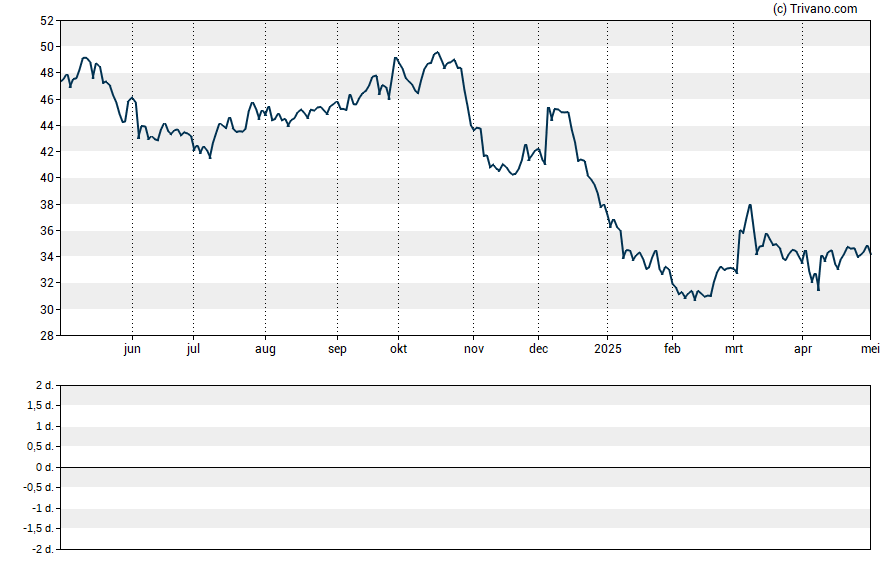The width and height of the screenshot is (888, 565).
Task: Click the 'jun' month label
Action: pyautogui.click(x=132, y=349)
